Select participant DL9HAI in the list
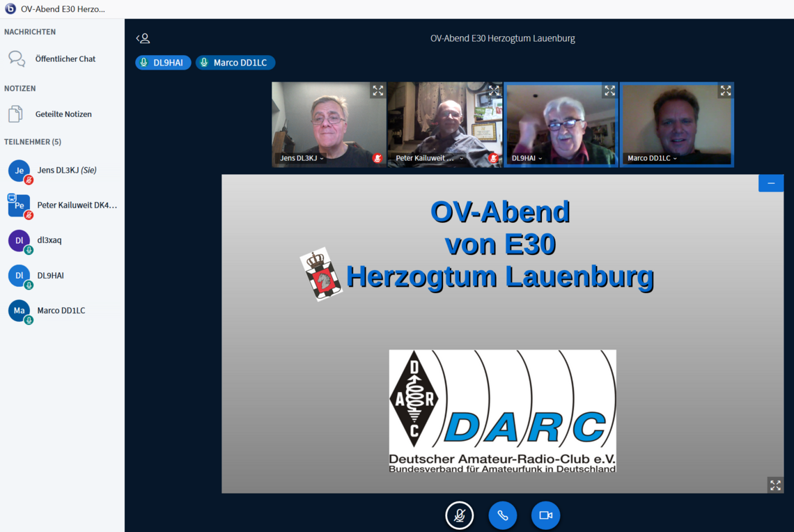The image size is (794, 532). (62, 276)
